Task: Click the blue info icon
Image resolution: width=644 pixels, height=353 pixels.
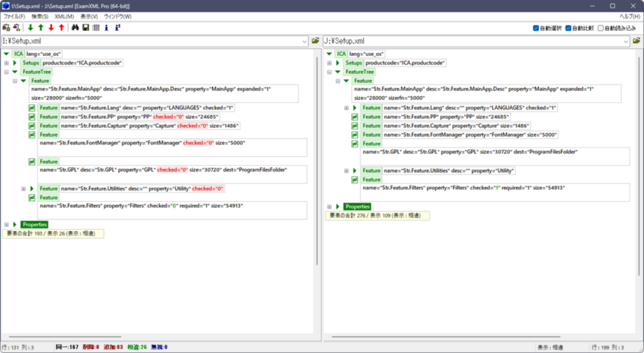Action: (106, 28)
